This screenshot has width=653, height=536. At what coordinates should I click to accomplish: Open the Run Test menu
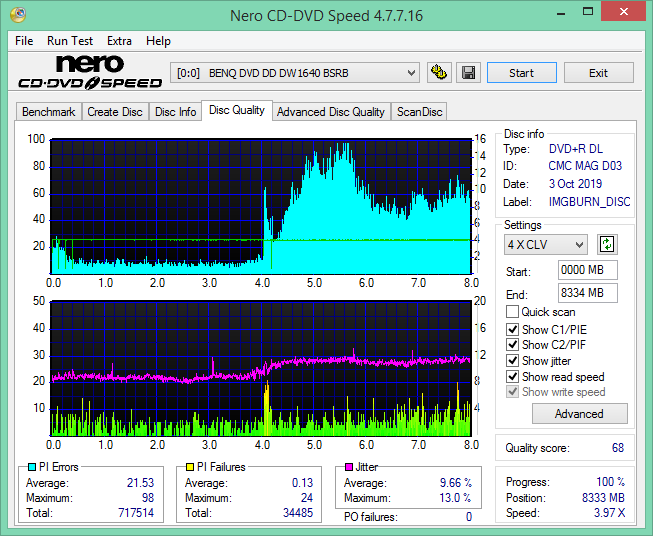point(70,41)
